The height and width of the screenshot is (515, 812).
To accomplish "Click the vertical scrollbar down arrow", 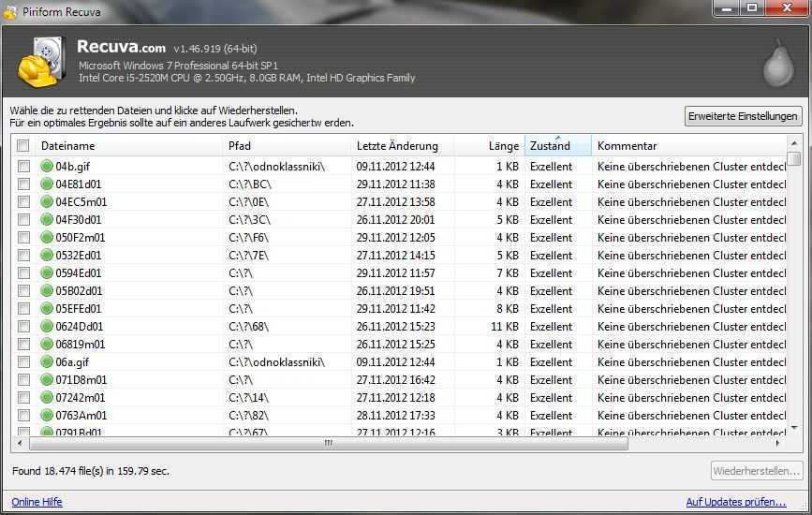I will (794, 429).
